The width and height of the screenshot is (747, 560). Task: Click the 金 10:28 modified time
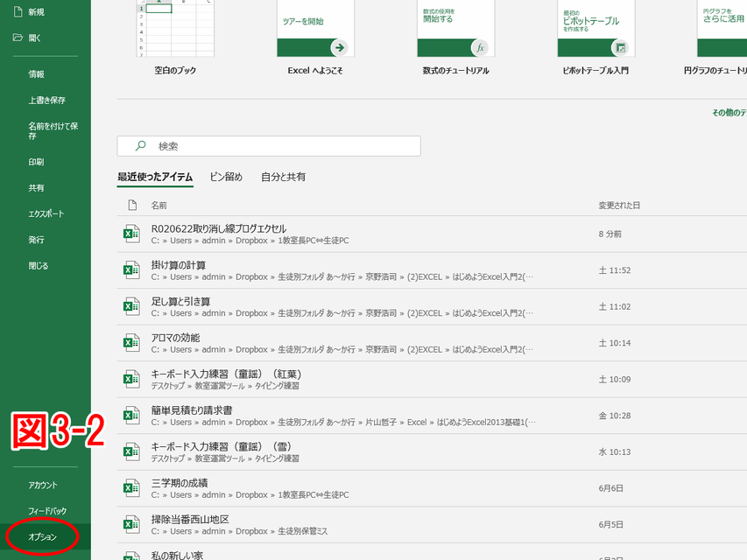click(615, 416)
